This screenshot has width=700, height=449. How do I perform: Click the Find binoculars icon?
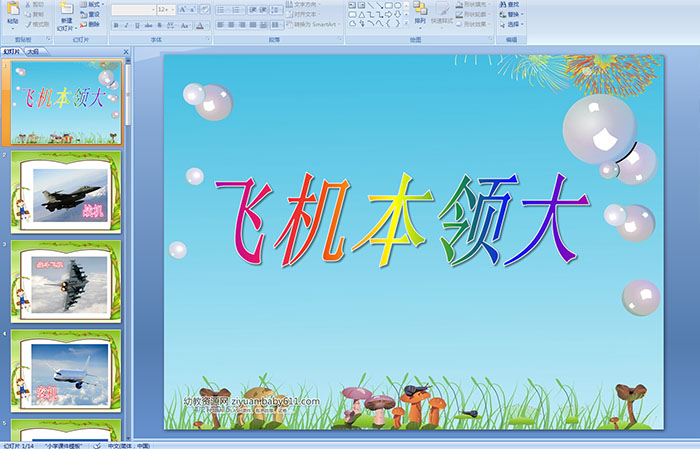click(x=503, y=4)
